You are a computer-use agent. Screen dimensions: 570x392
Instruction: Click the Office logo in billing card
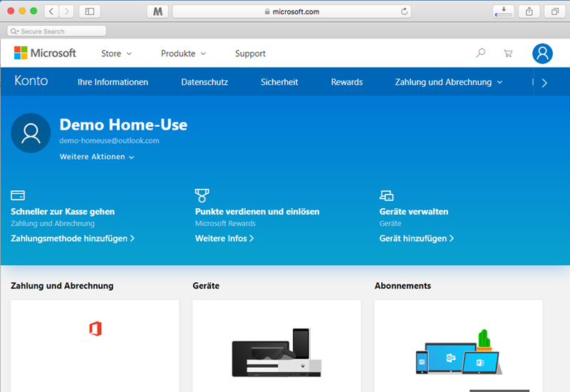point(95,329)
